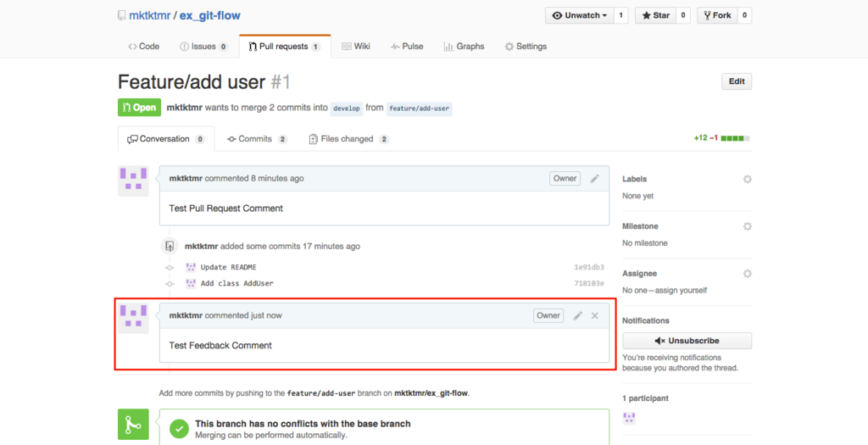
Task: Open the Files changed tab
Action: tap(348, 139)
